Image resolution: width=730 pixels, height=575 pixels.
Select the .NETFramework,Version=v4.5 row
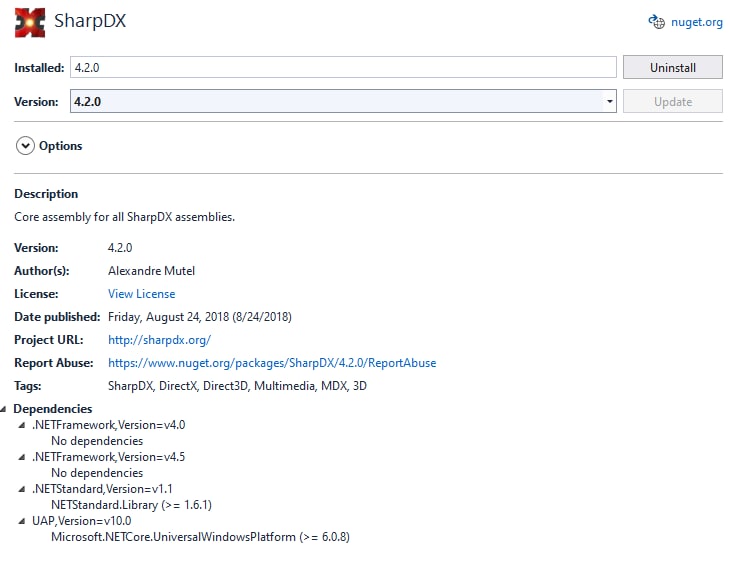click(x=108, y=457)
